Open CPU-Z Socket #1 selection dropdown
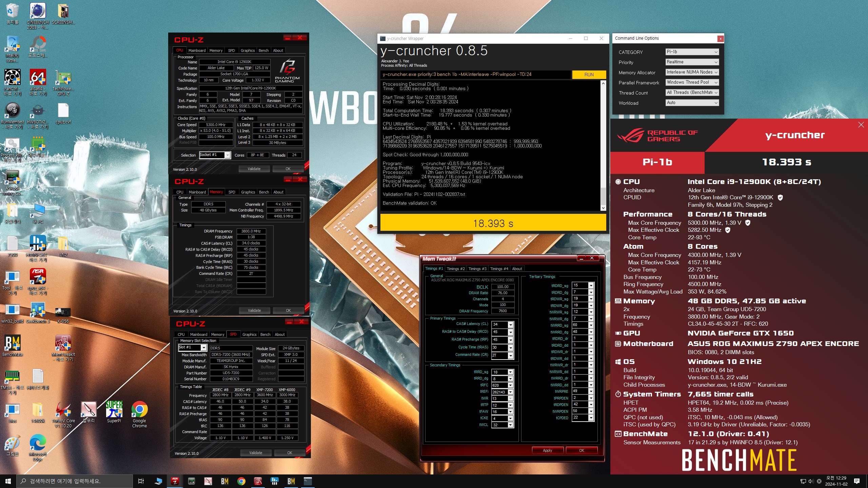Image resolution: width=868 pixels, height=488 pixels. point(215,155)
